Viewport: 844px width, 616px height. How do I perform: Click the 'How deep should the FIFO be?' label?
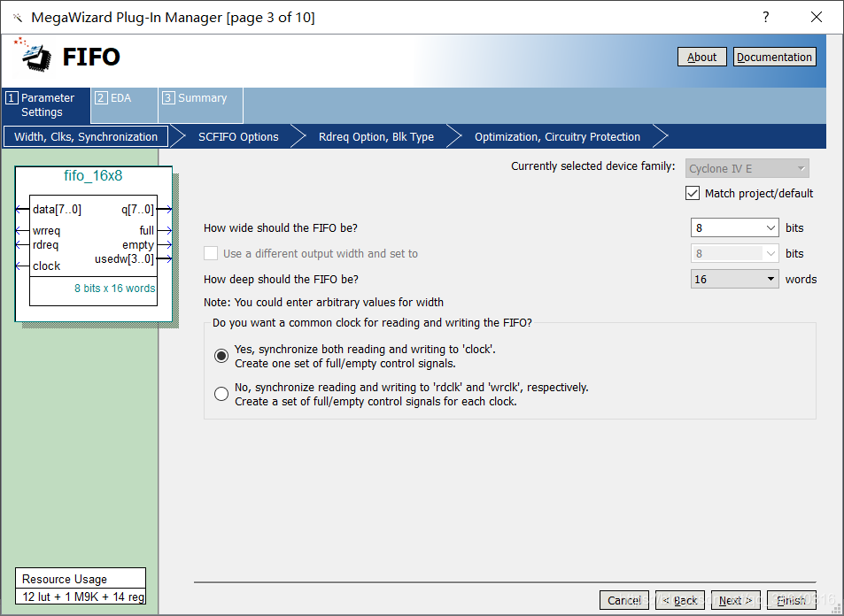(x=281, y=279)
